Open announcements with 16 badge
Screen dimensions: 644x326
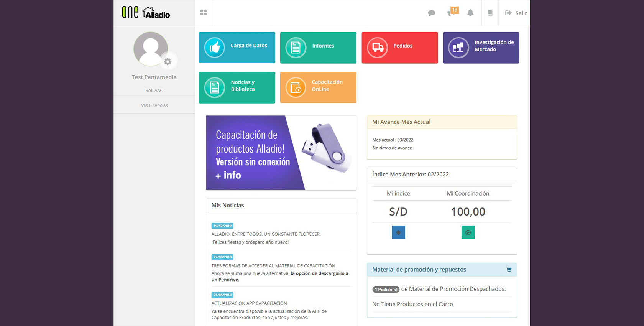pos(453,12)
